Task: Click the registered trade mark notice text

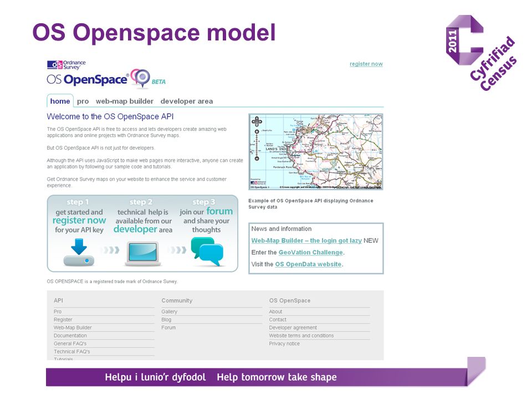Action: (x=112, y=282)
